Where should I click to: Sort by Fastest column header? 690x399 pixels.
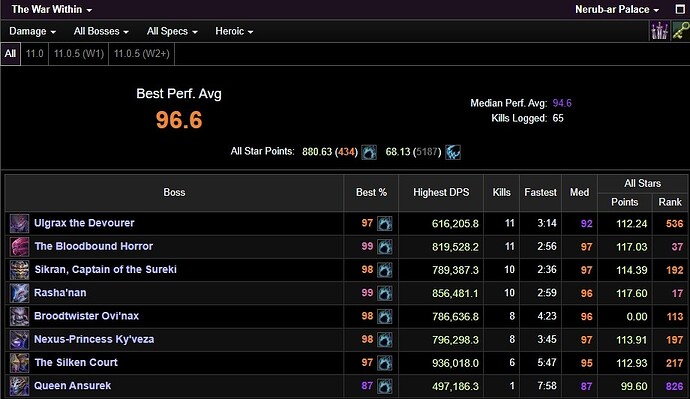(x=540, y=193)
